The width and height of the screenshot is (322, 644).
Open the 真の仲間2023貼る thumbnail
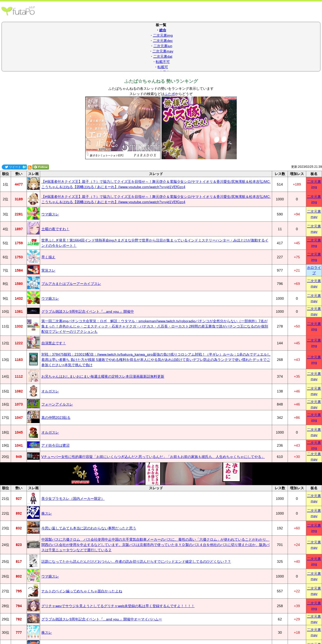tap(33, 417)
